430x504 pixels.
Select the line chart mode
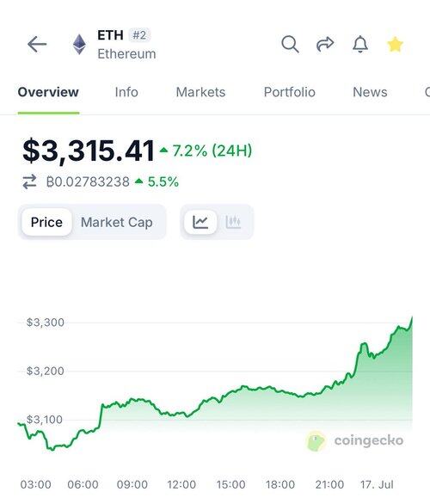(200, 222)
